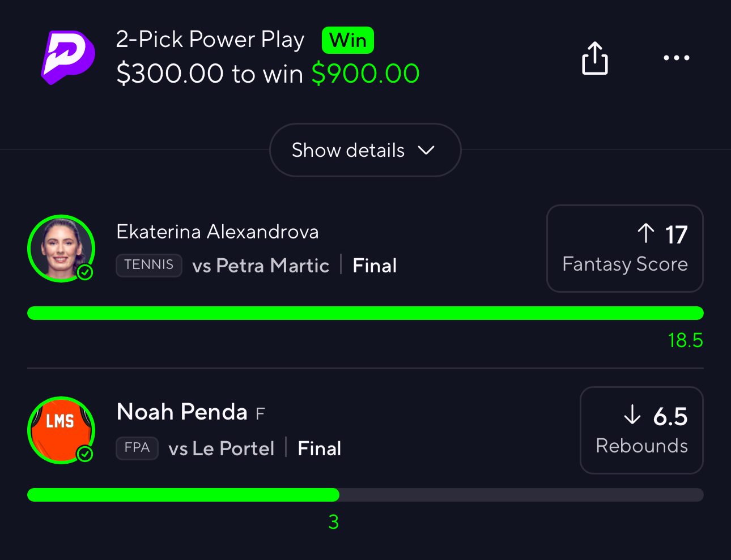Click the up arrow beside 17
This screenshot has height=560, width=731.
[646, 233]
